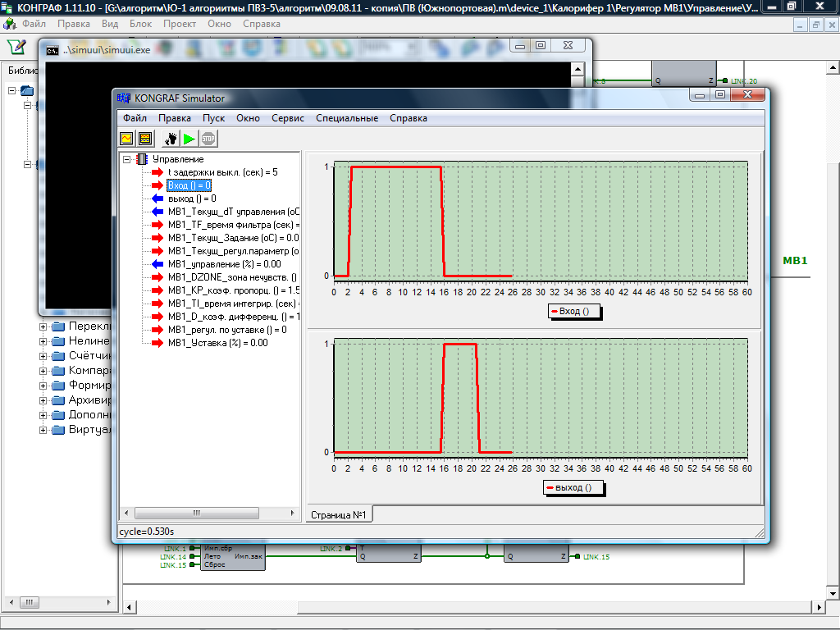840x630 pixels.
Task: Click right arrow of Simulator tree scrollbar
Action: point(293,514)
